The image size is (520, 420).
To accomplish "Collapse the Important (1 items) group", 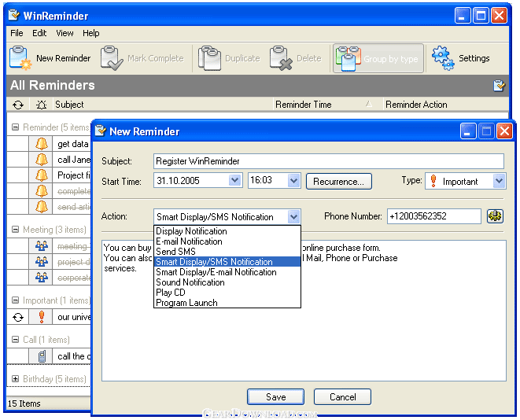I will [x=15, y=300].
